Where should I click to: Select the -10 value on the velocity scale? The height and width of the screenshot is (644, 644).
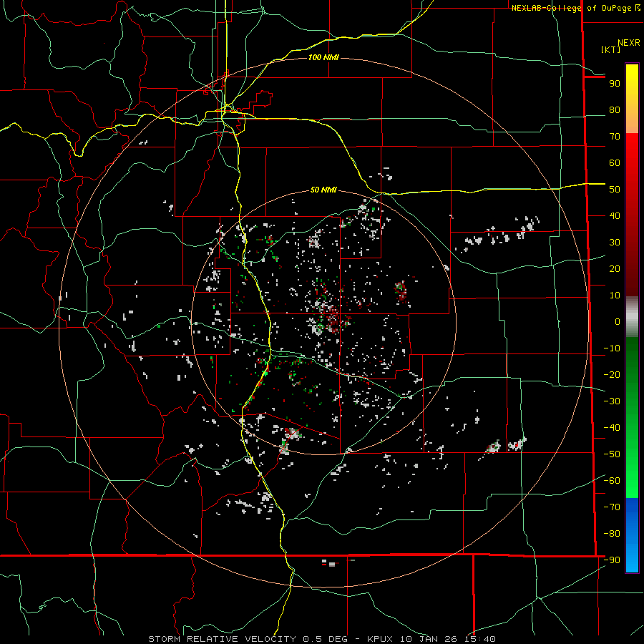[612, 348]
